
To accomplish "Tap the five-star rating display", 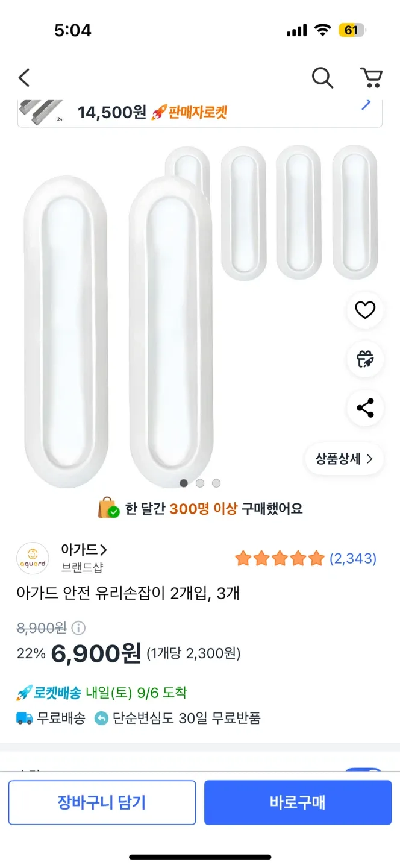I will 280,559.
